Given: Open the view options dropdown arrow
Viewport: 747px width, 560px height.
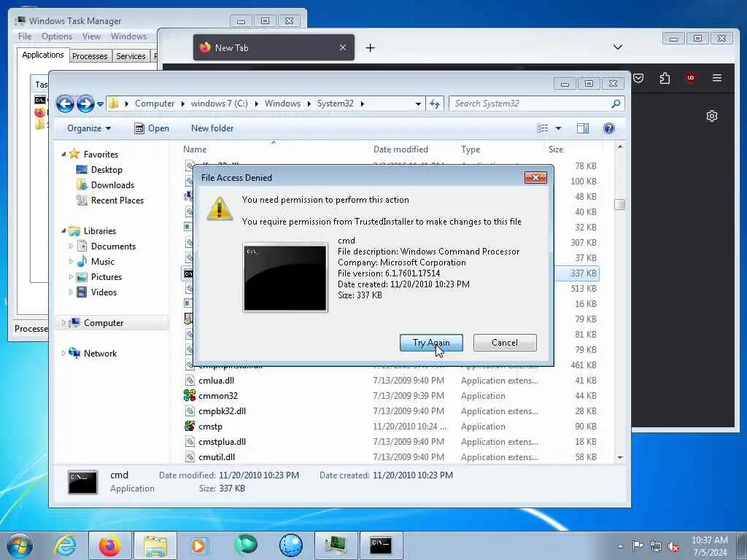Looking at the screenshot, I should [x=558, y=128].
